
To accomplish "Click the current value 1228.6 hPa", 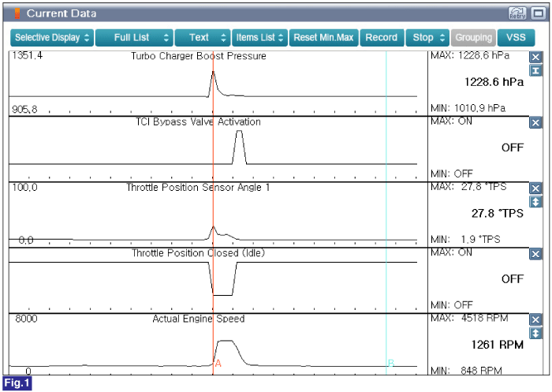I will point(494,82).
